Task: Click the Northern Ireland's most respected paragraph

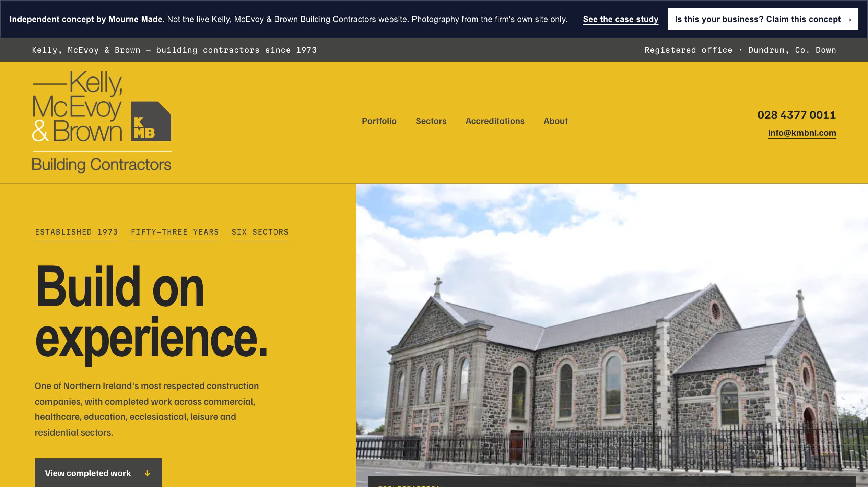Action: pos(147,409)
